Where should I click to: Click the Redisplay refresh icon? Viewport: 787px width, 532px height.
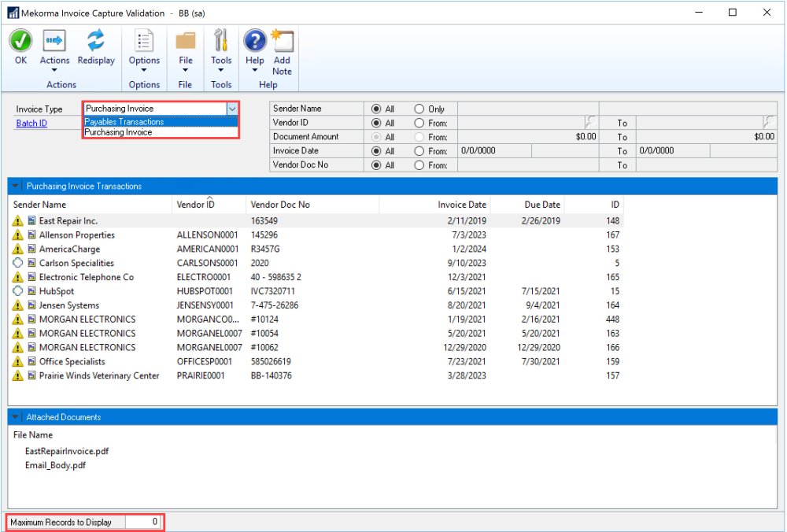[x=96, y=42]
